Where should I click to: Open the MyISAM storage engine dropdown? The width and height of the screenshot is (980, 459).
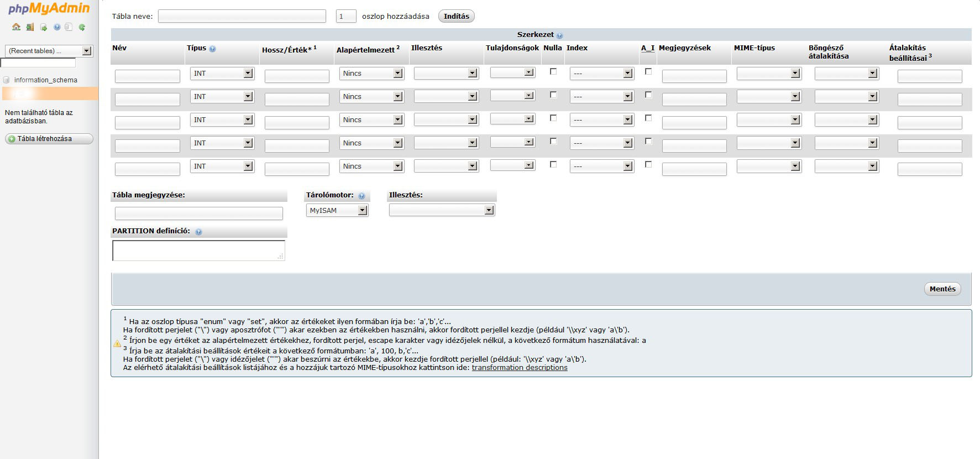337,210
